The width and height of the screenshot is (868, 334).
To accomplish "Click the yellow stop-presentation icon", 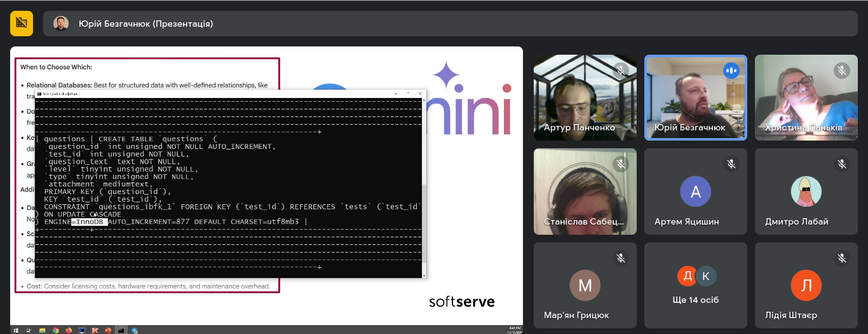I will point(22,24).
